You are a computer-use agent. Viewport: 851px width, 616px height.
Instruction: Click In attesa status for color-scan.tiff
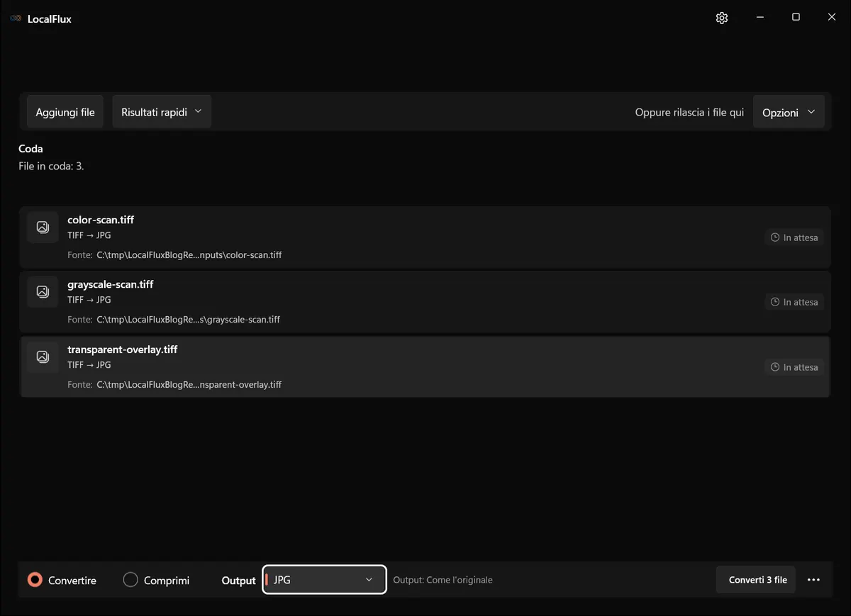click(x=794, y=237)
